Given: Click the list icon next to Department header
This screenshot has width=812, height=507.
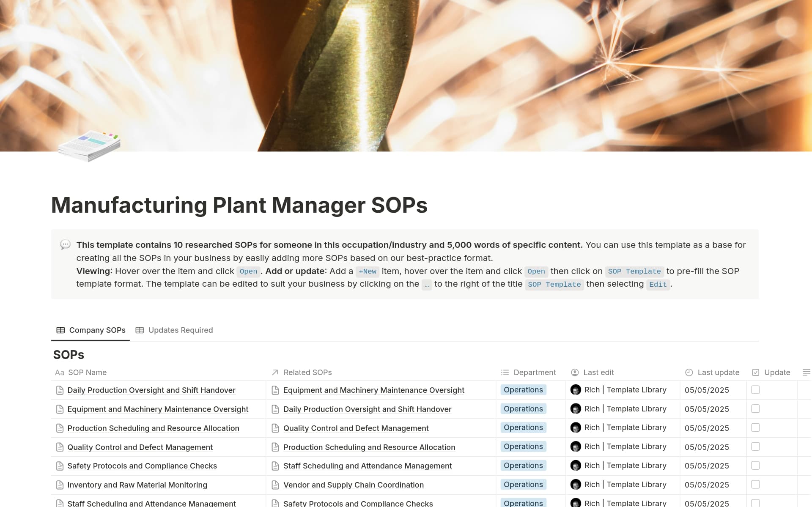Looking at the screenshot, I should (504, 373).
